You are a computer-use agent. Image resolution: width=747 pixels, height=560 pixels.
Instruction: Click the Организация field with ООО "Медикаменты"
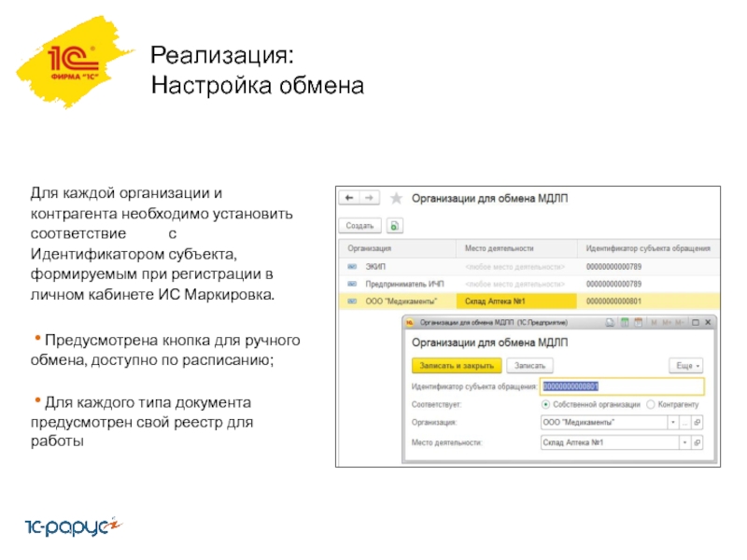point(604,423)
